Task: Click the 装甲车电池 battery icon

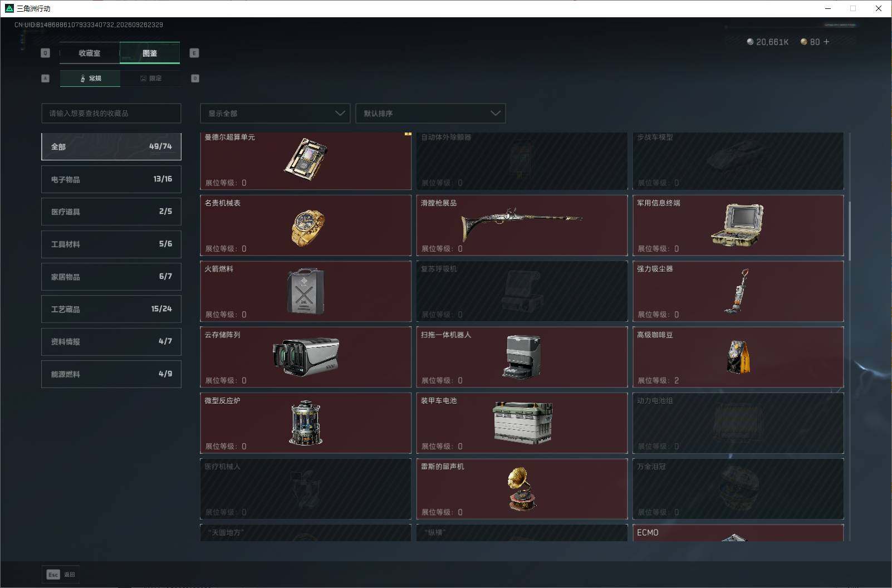Action: [522, 423]
